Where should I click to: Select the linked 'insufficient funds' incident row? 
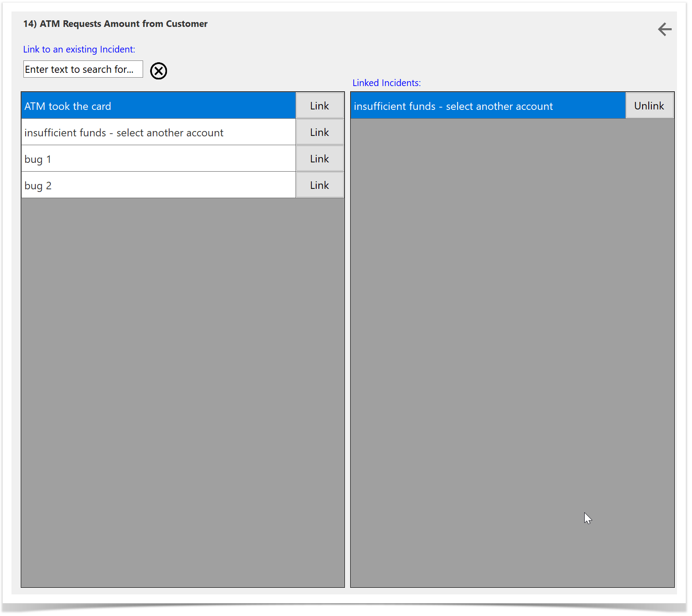point(488,106)
